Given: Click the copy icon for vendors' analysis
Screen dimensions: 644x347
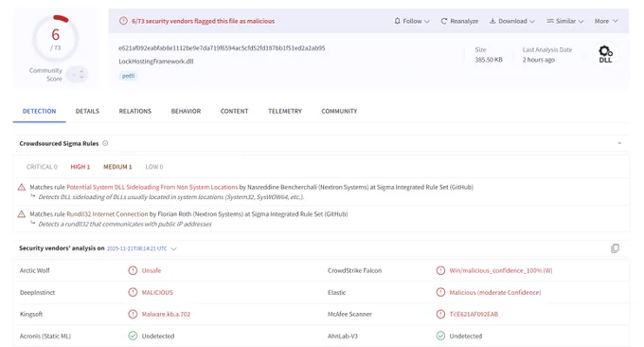Looking at the screenshot, I should tap(615, 248).
